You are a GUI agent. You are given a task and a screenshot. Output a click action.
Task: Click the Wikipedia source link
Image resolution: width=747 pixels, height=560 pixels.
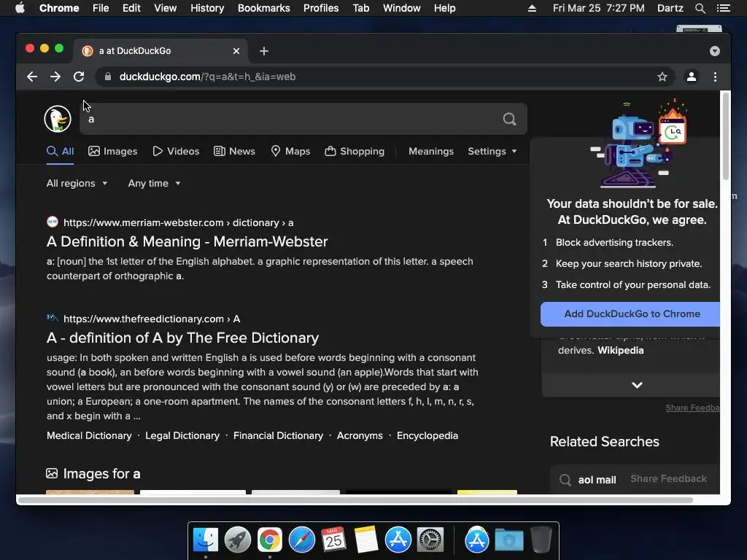[621, 351]
